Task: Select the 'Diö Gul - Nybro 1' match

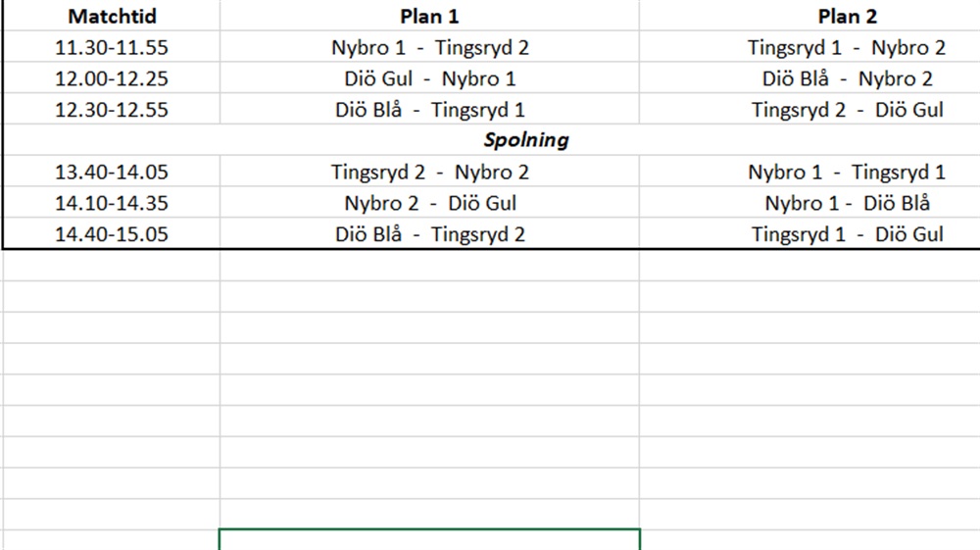Action: tap(429, 78)
